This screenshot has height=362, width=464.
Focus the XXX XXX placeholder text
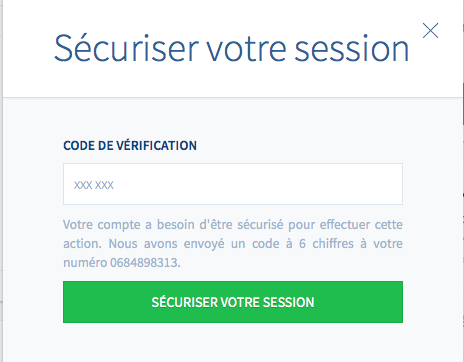(x=94, y=185)
